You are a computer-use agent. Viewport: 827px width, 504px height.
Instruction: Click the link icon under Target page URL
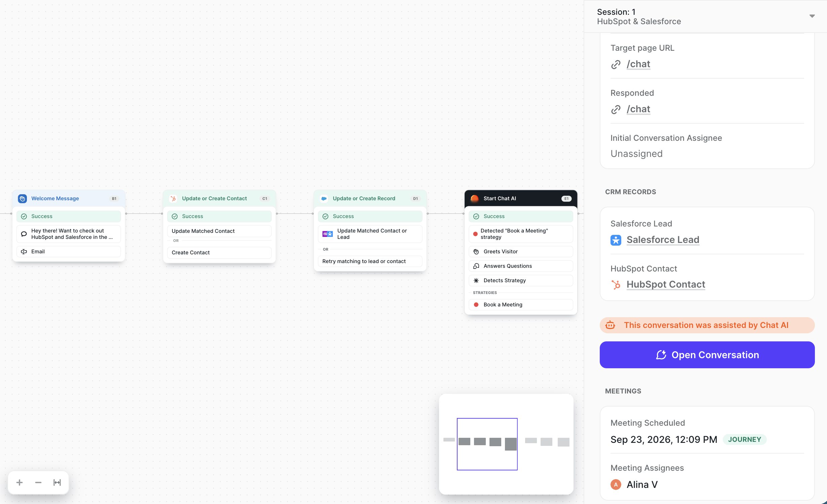[616, 64]
